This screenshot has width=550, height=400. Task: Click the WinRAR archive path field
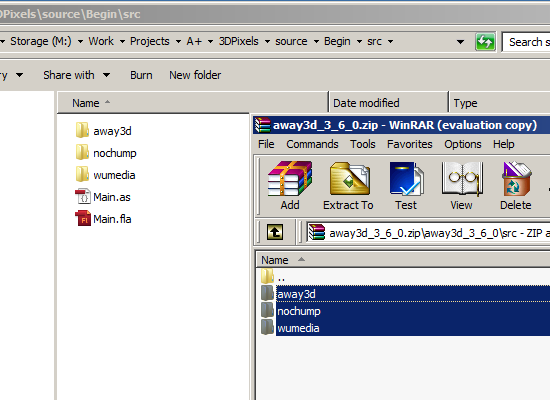tap(428, 232)
